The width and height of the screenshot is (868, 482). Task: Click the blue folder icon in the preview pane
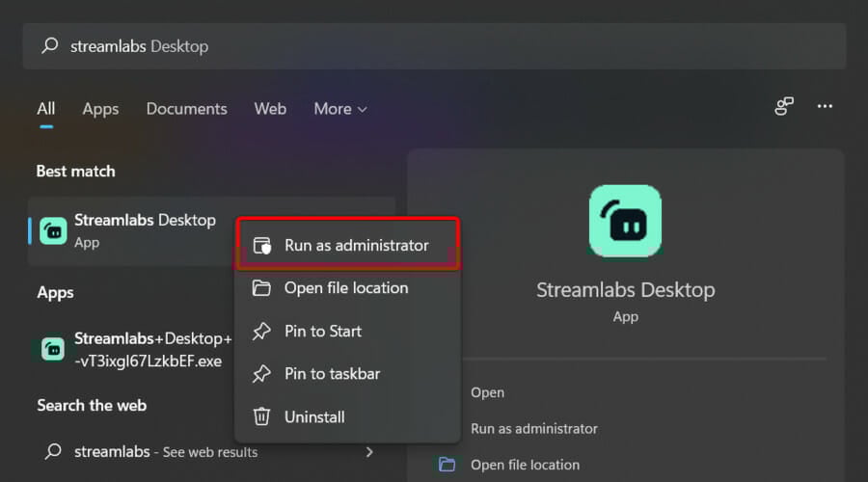(x=447, y=465)
